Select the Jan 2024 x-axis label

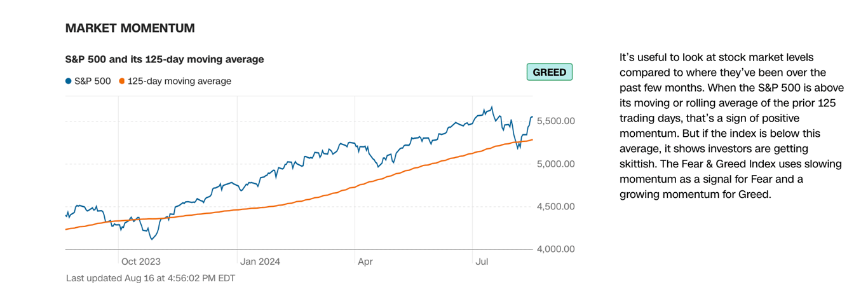[260, 261]
